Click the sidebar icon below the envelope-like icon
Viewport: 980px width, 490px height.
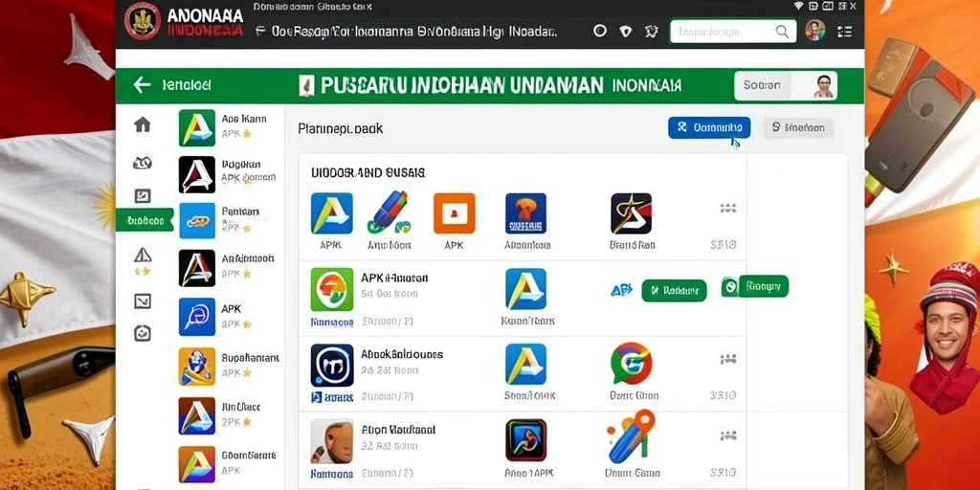143,332
